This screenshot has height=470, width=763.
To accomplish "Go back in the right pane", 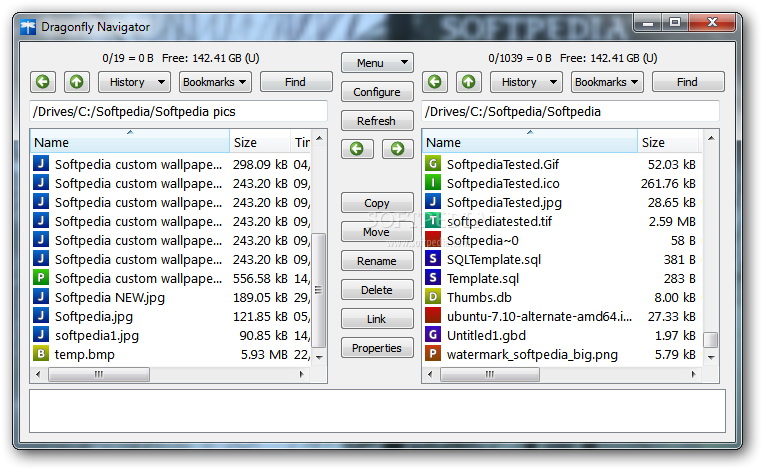I will pyautogui.click(x=435, y=82).
